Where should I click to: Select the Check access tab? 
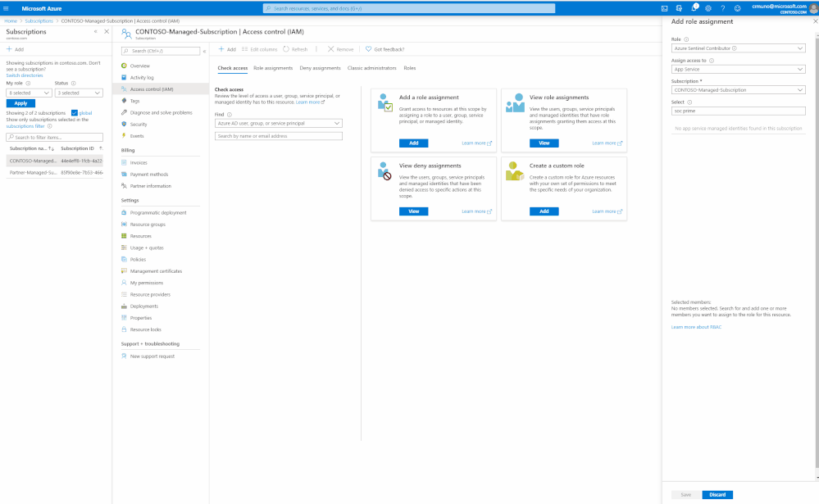(233, 68)
